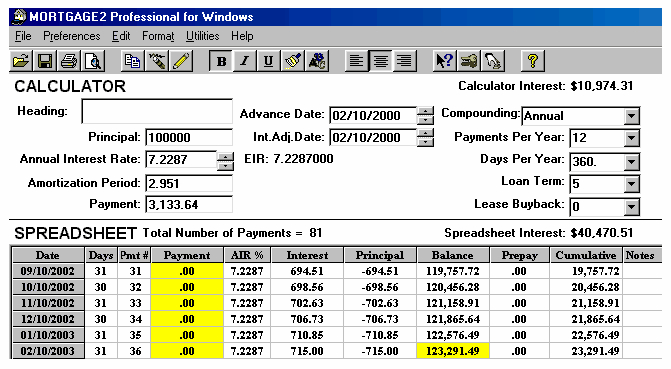This screenshot has height=369, width=671.
Task: Click the Int.Adj.Date field
Action: tap(373, 137)
